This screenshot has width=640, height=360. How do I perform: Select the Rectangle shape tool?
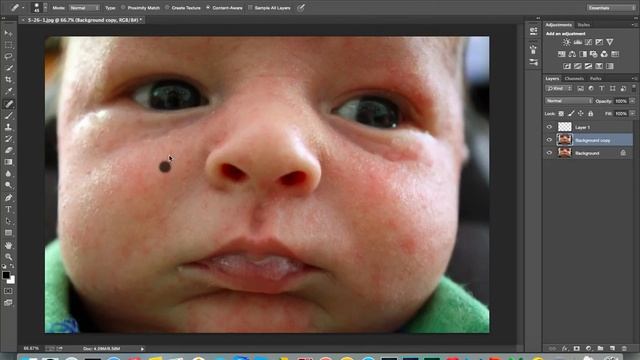8,233
